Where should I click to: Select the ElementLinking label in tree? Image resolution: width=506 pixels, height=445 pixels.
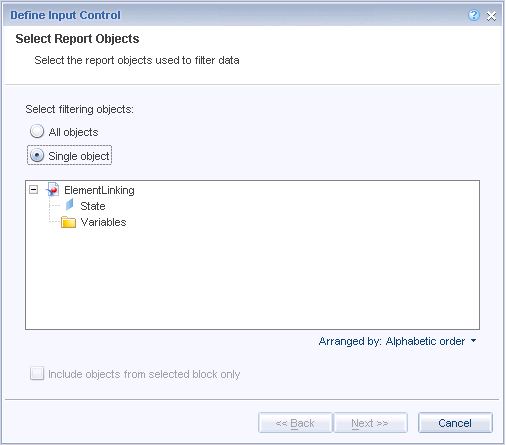[x=99, y=190]
